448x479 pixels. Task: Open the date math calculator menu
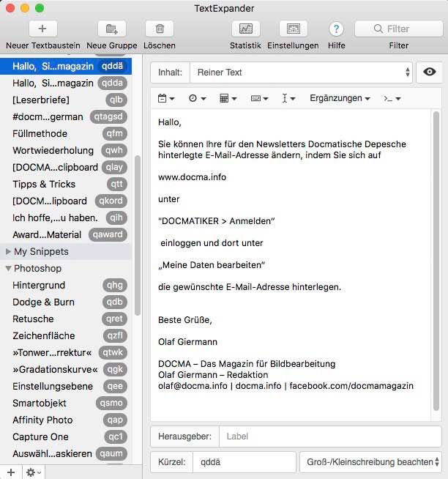(228, 98)
